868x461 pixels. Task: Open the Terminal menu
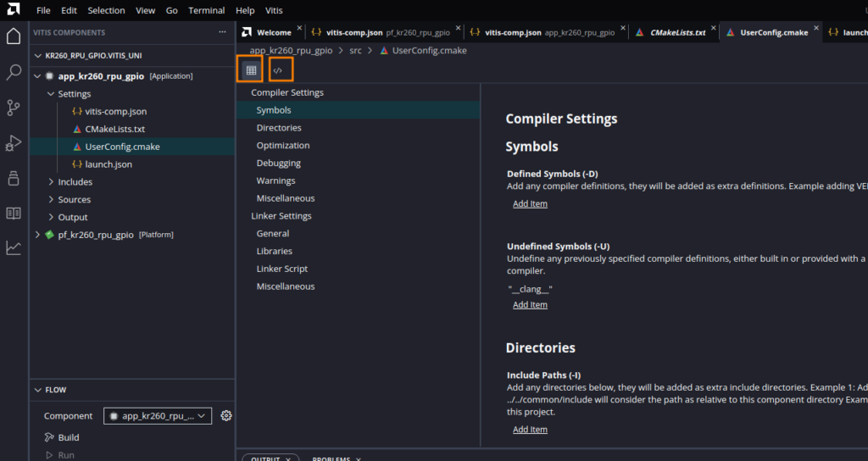tap(207, 10)
